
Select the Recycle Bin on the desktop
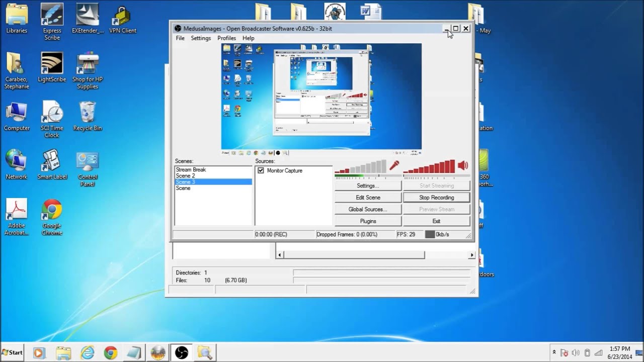[88, 116]
